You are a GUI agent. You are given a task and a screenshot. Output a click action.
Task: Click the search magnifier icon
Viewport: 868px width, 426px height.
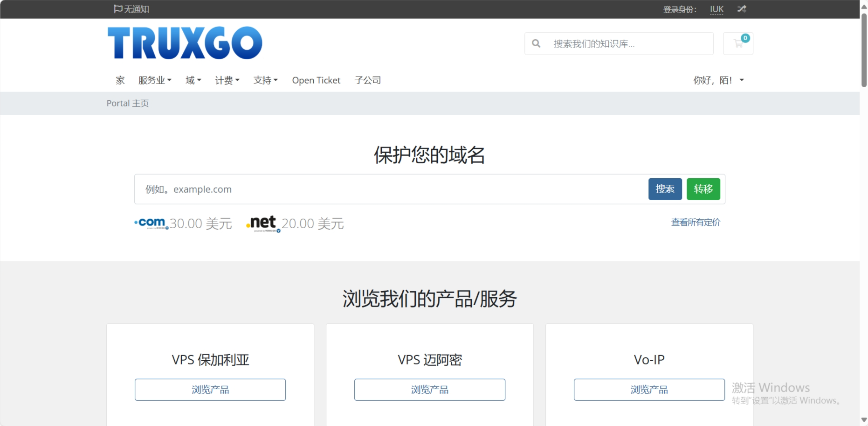(536, 43)
